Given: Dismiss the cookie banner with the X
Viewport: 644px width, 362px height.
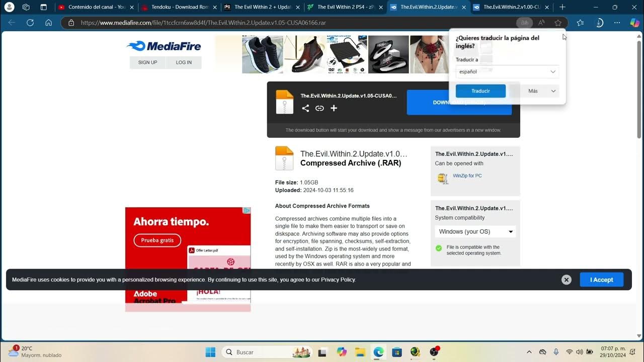Looking at the screenshot, I should [x=567, y=280].
